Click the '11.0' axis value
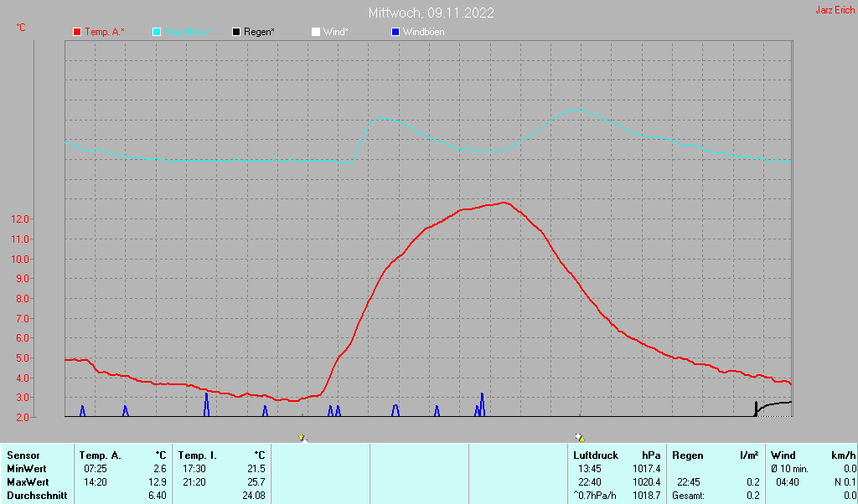The width and height of the screenshot is (858, 504). (20, 239)
